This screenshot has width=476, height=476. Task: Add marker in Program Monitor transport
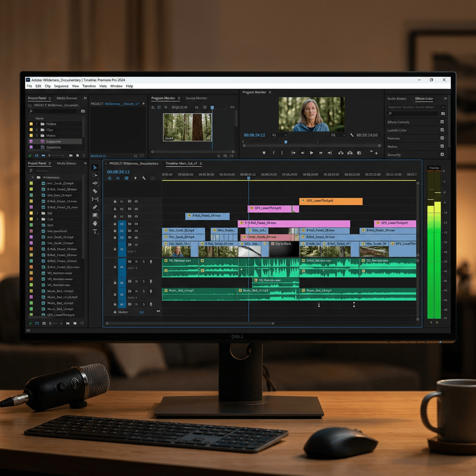264,153
